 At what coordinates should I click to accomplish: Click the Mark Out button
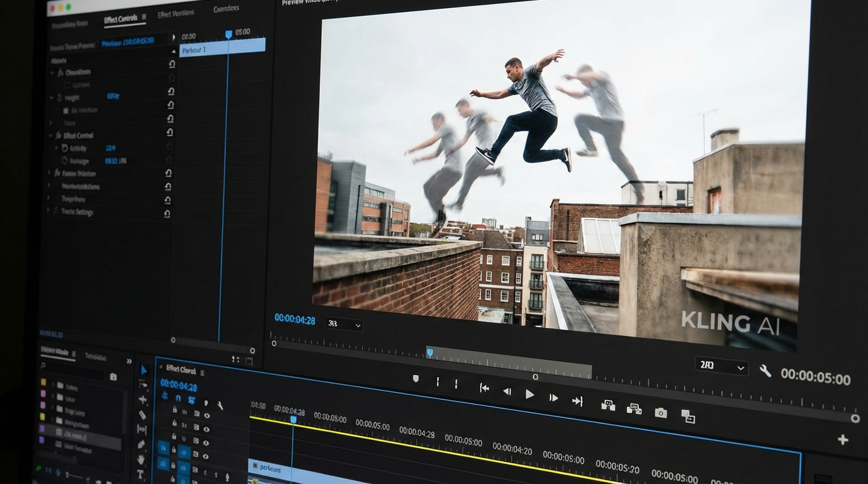tap(456, 384)
